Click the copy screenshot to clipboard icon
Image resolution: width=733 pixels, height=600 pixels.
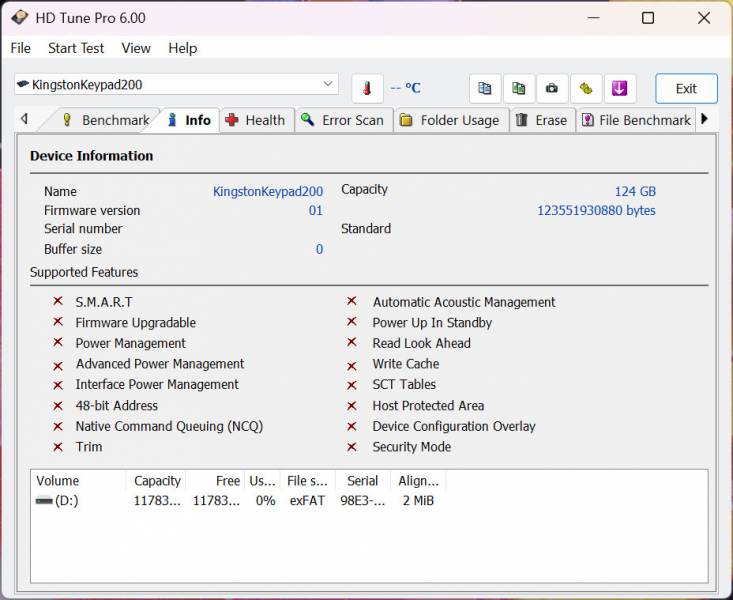pyautogui.click(x=518, y=88)
